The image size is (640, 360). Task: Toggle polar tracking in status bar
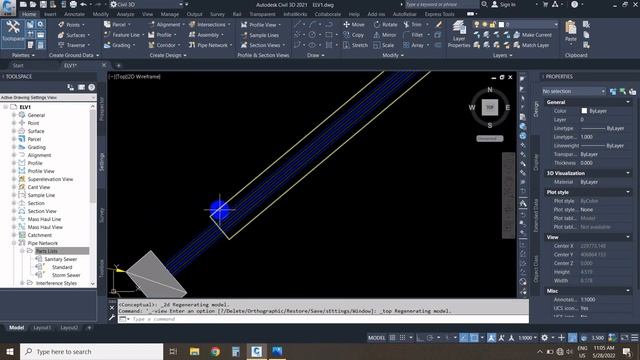tap(430, 338)
